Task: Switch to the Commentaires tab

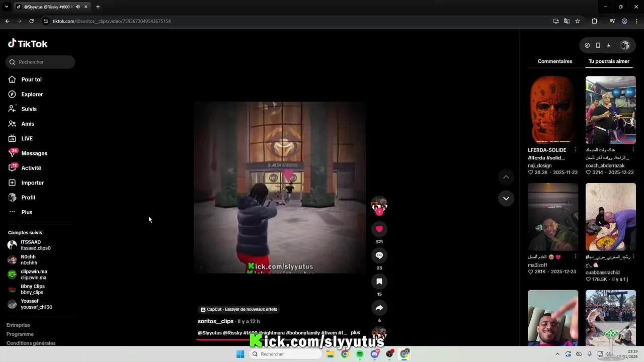Action: click(555, 61)
